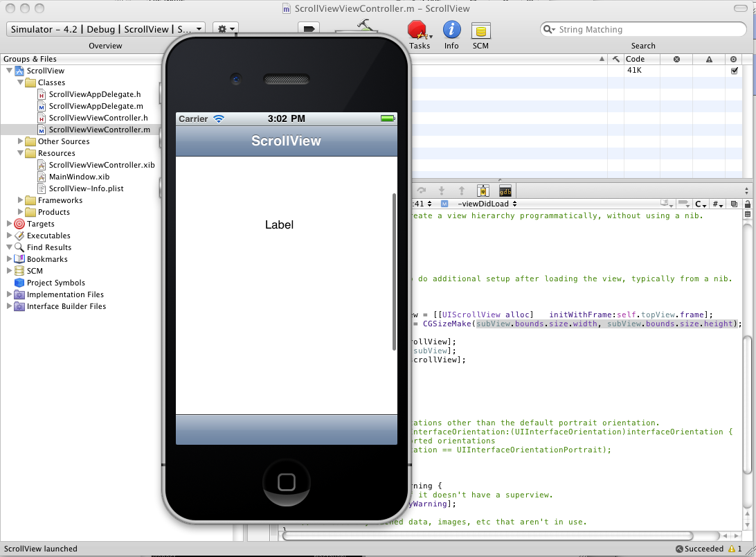Click the warning count icon in status bar
The width and height of the screenshot is (756, 557).
732,549
